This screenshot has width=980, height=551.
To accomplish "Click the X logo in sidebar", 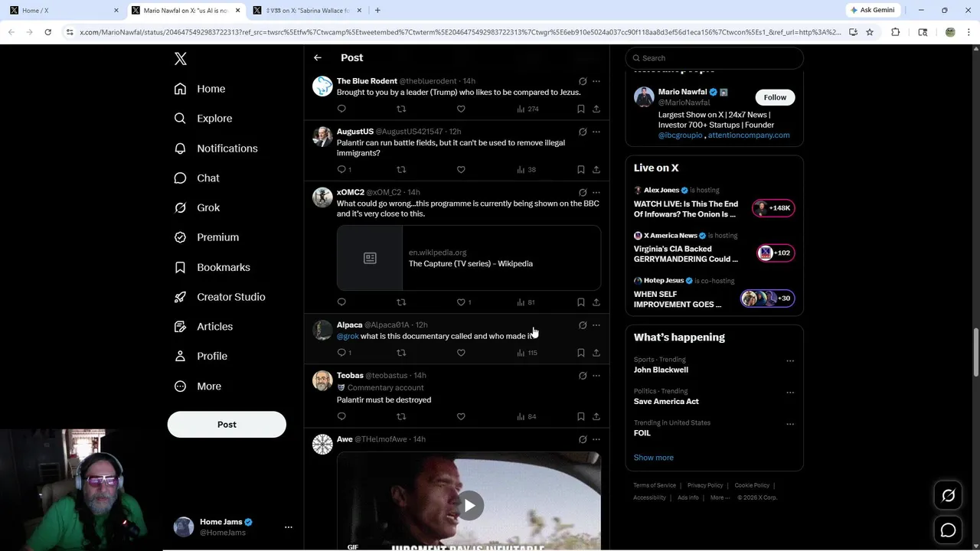I will click(181, 59).
